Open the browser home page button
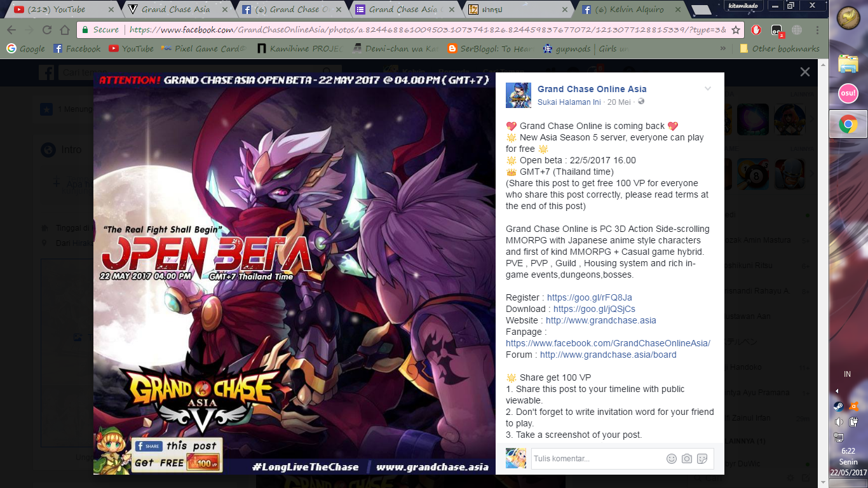Image resolution: width=868 pixels, height=488 pixels. [65, 30]
